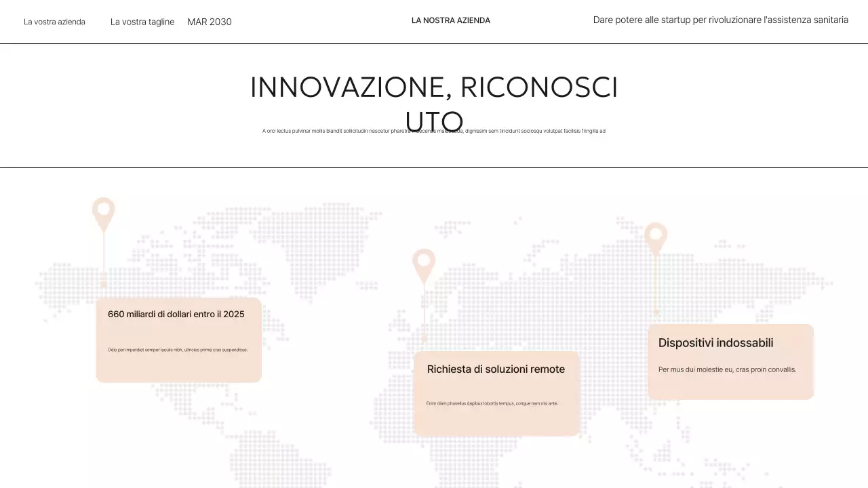
Task: Select 'La vostra tagline' in the header
Action: tap(142, 22)
